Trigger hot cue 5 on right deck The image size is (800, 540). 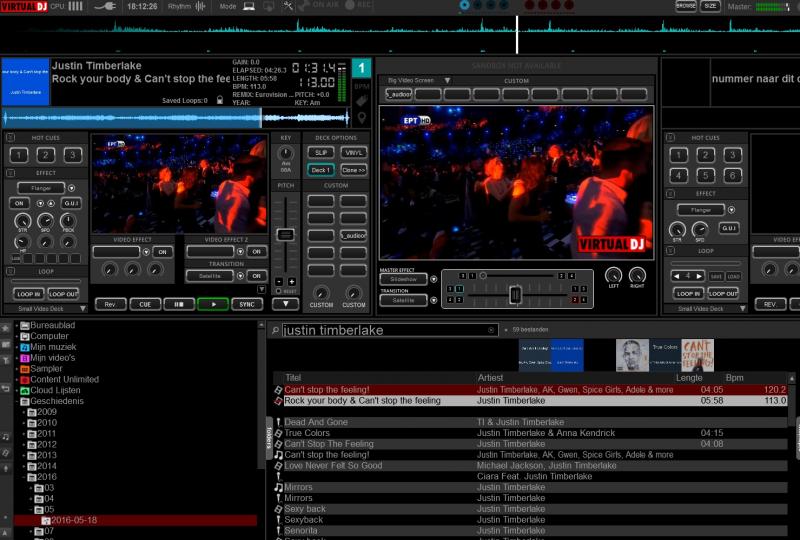coord(706,176)
